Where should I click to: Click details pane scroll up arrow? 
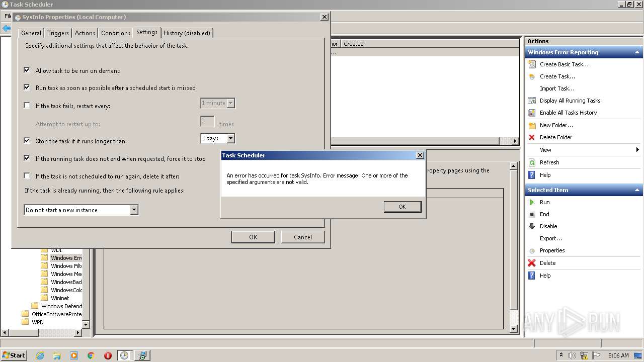click(514, 166)
